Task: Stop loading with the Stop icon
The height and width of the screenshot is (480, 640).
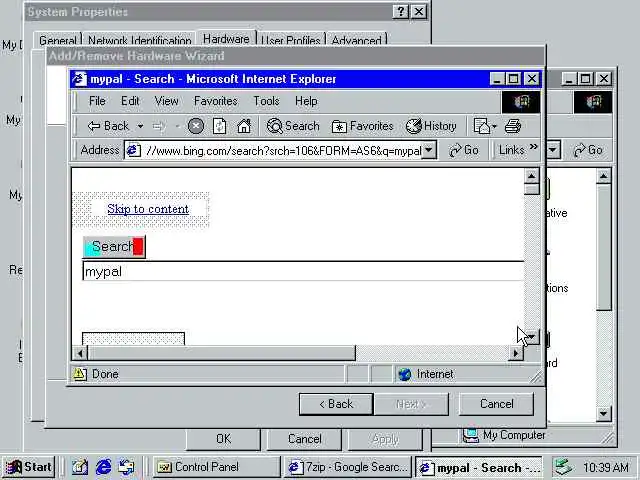Action: tap(196, 126)
